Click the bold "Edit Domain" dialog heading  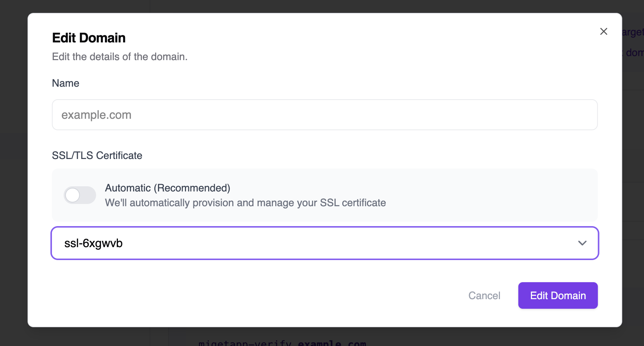pyautogui.click(x=89, y=38)
